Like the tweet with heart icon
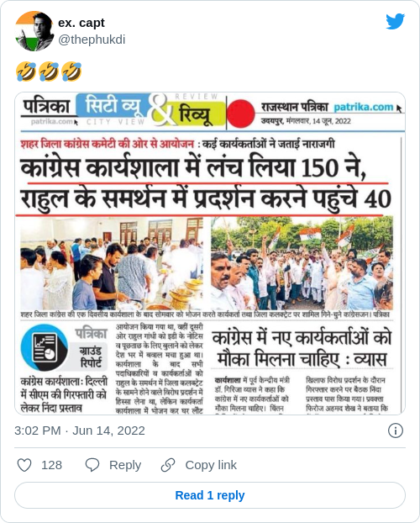The height and width of the screenshot is (523, 420). [24, 465]
